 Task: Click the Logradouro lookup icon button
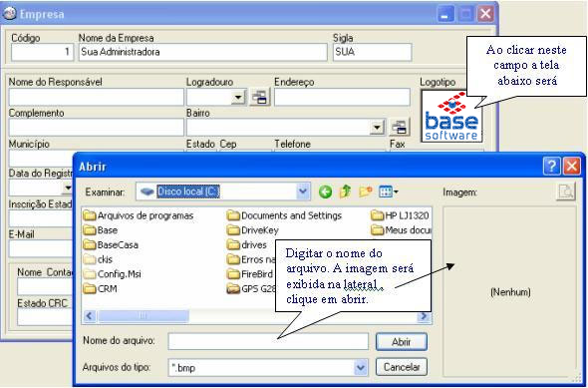tap(260, 97)
